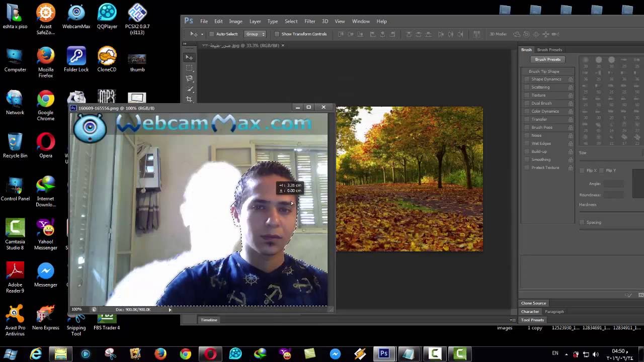Open the Tool Presets panel
The height and width of the screenshot is (362, 644).
tap(532, 320)
